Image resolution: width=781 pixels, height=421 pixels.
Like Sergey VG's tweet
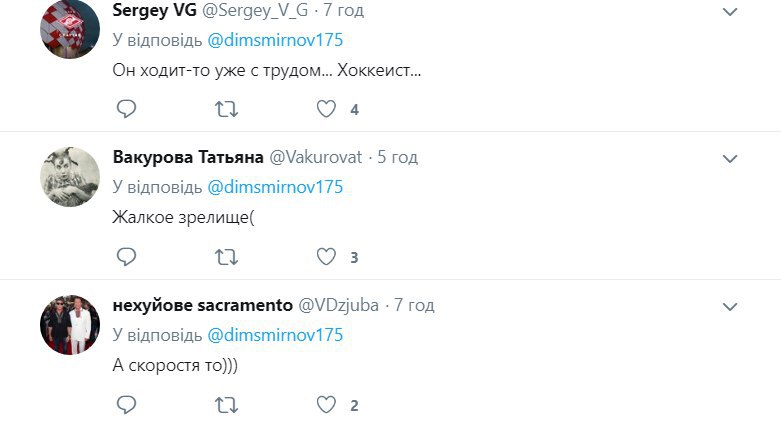[x=326, y=109]
